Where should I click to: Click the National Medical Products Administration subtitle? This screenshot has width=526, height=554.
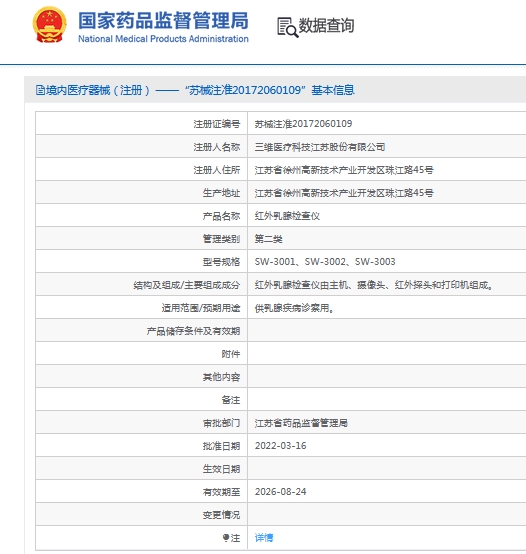pyautogui.click(x=163, y=39)
